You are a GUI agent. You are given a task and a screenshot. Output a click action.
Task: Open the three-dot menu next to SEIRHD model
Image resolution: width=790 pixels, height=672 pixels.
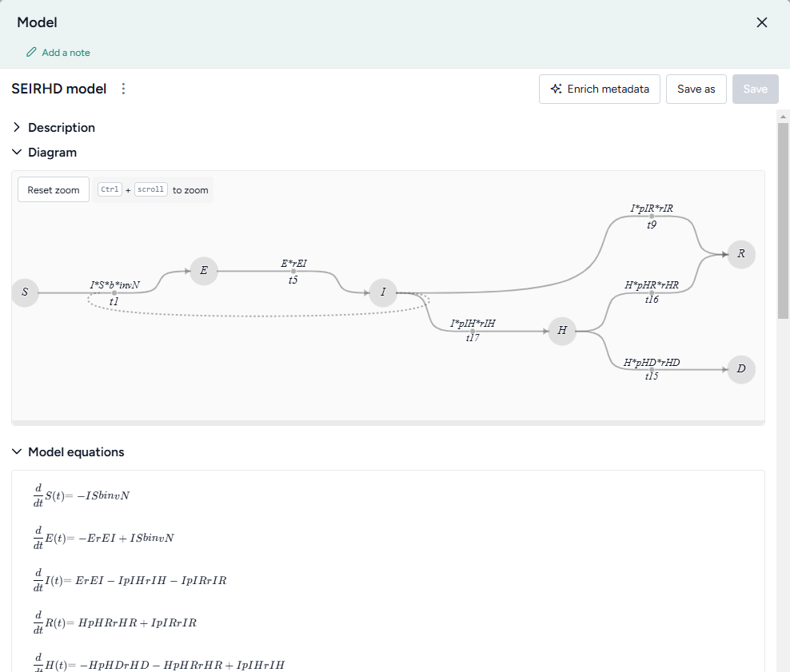[x=123, y=89]
